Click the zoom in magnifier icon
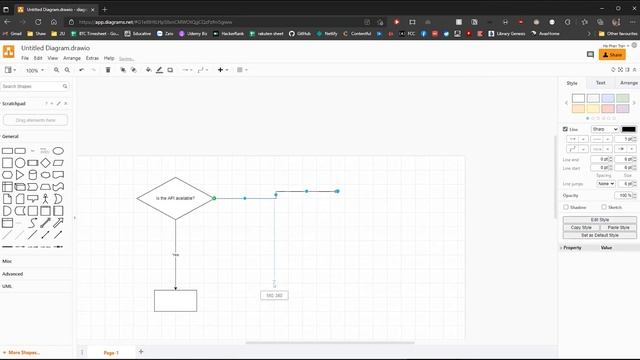 [56, 70]
